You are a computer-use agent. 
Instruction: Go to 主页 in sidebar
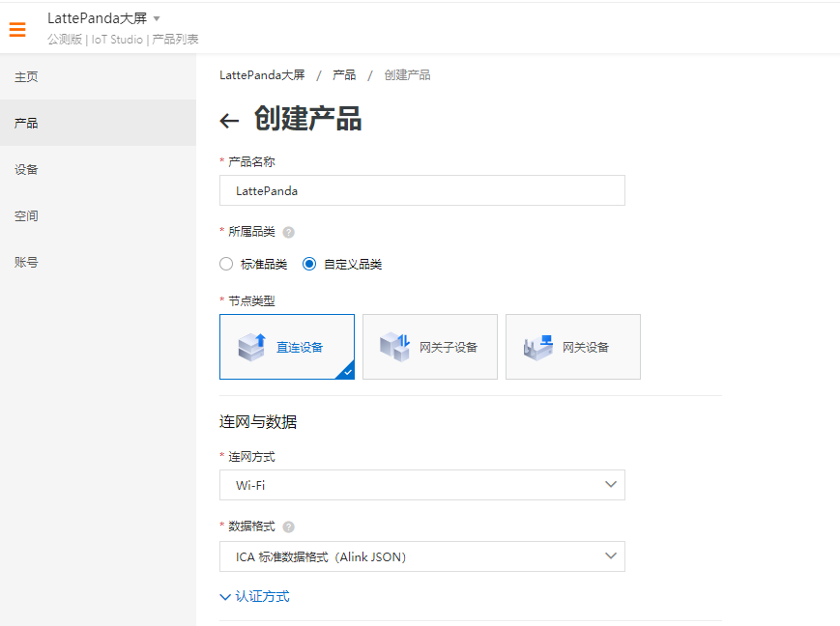tap(98, 76)
